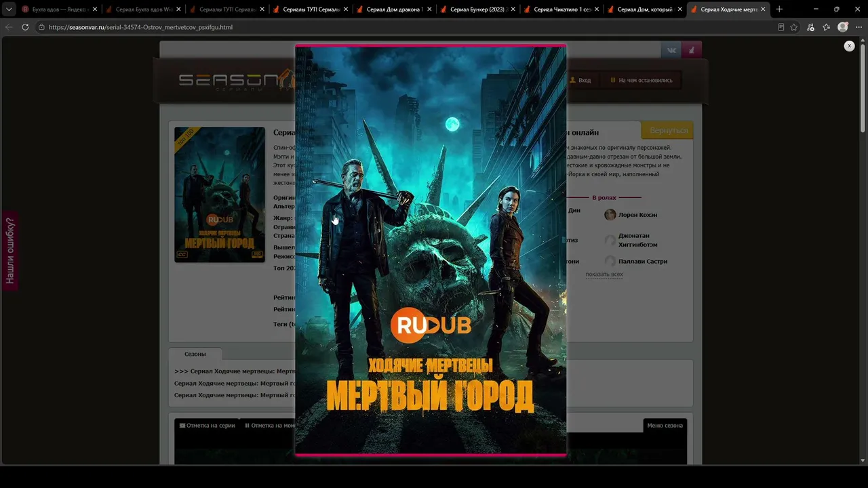This screenshot has height=488, width=868.
Task: Open actor Лорен Кохэн link
Action: [x=637, y=215]
